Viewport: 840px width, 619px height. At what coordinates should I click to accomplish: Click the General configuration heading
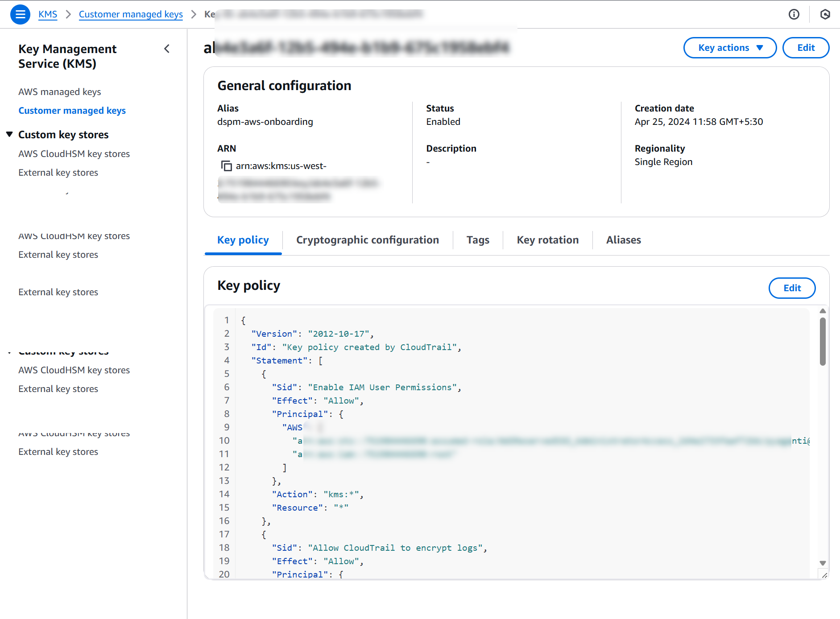coord(284,86)
